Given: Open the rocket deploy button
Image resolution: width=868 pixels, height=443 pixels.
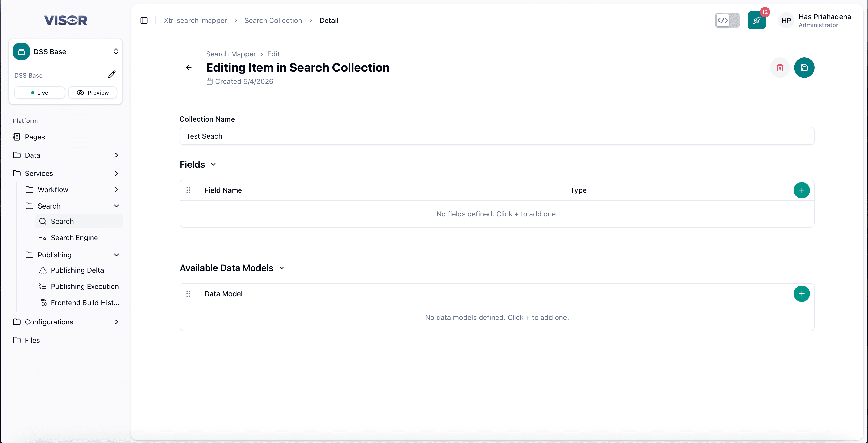Looking at the screenshot, I should click(757, 21).
